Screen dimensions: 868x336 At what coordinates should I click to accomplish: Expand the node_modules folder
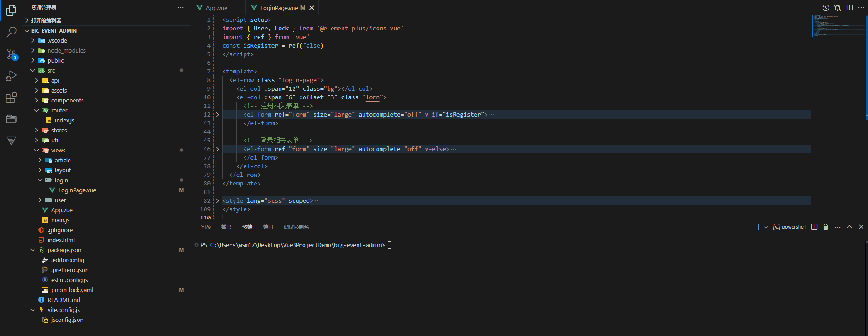(107, 50)
